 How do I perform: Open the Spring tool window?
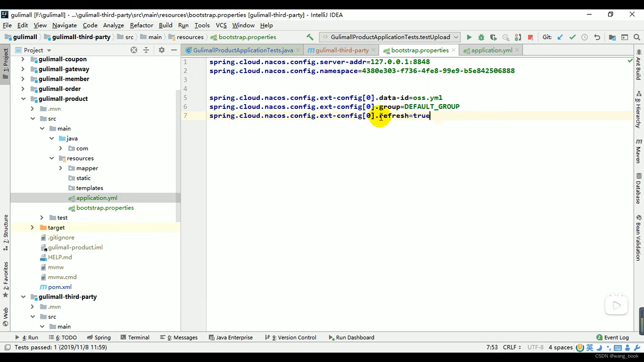point(99,338)
